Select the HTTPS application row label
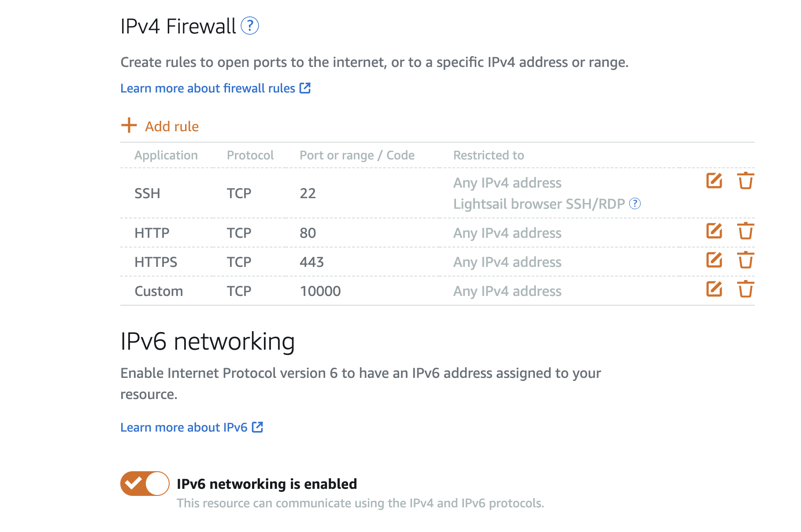 (156, 262)
